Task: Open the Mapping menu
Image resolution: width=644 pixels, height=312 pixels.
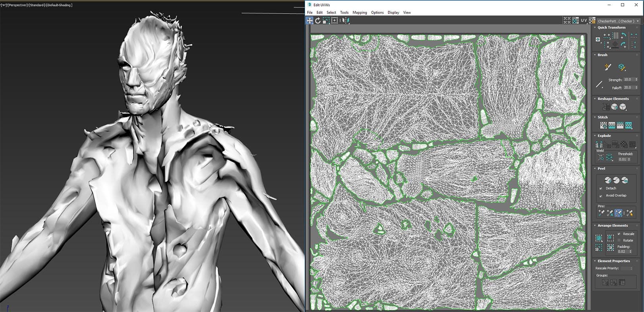Action: click(359, 13)
